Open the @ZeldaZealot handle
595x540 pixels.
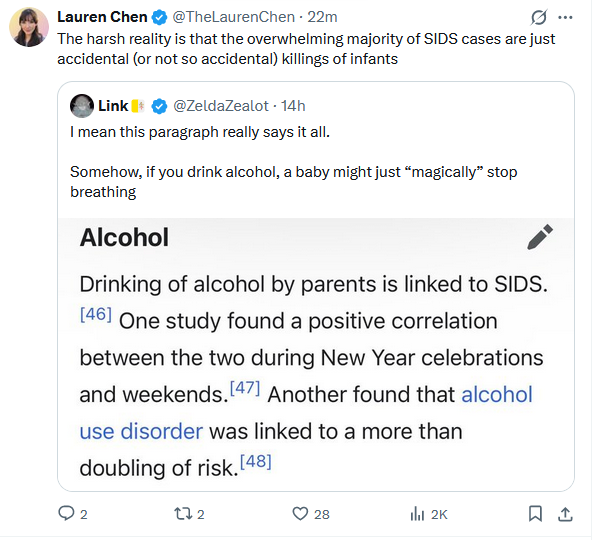221,106
